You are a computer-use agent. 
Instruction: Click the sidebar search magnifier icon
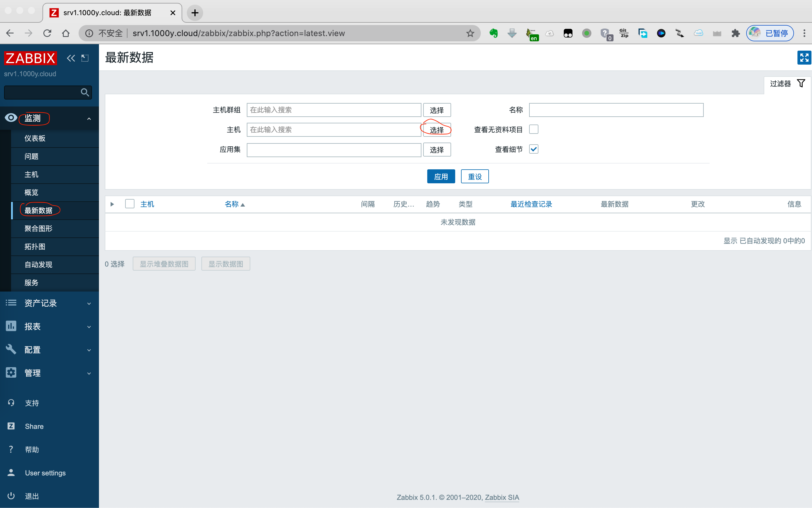[84, 92]
